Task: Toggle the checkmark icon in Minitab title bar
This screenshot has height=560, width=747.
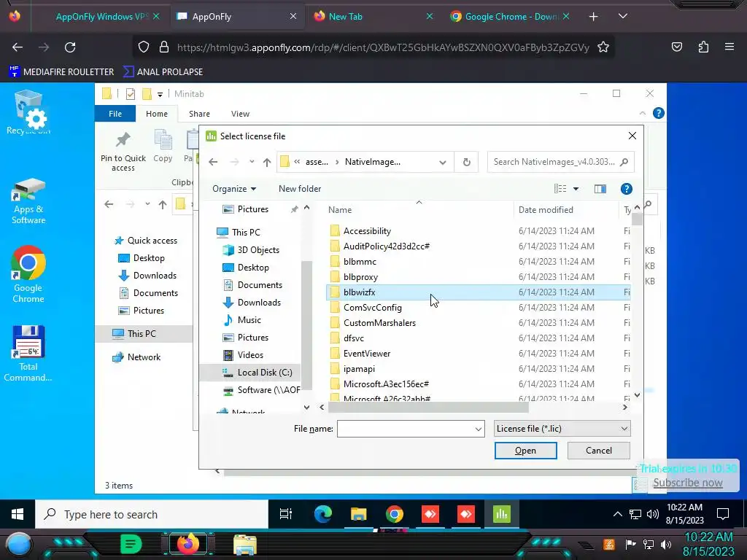Action: coord(130,94)
